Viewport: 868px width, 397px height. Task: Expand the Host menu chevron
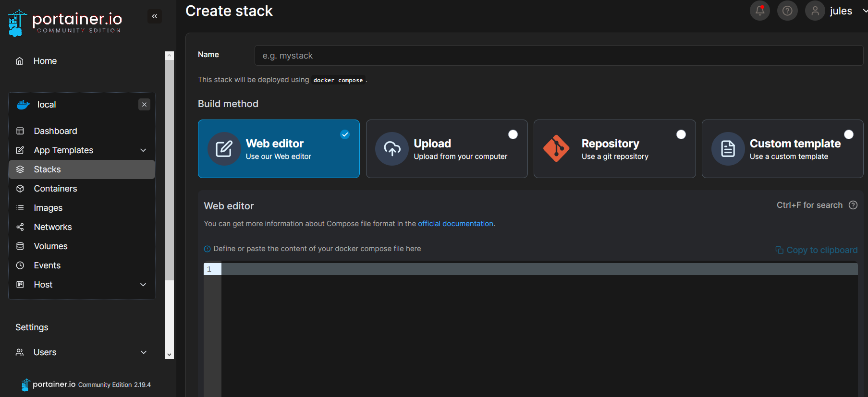tap(143, 285)
